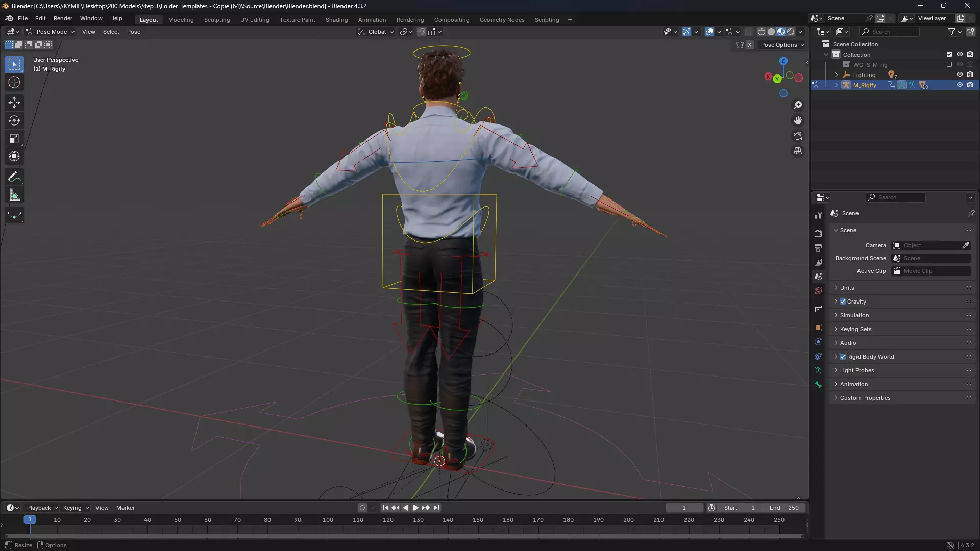
Task: Switch to the UV Editing workspace tab
Action: [x=255, y=20]
